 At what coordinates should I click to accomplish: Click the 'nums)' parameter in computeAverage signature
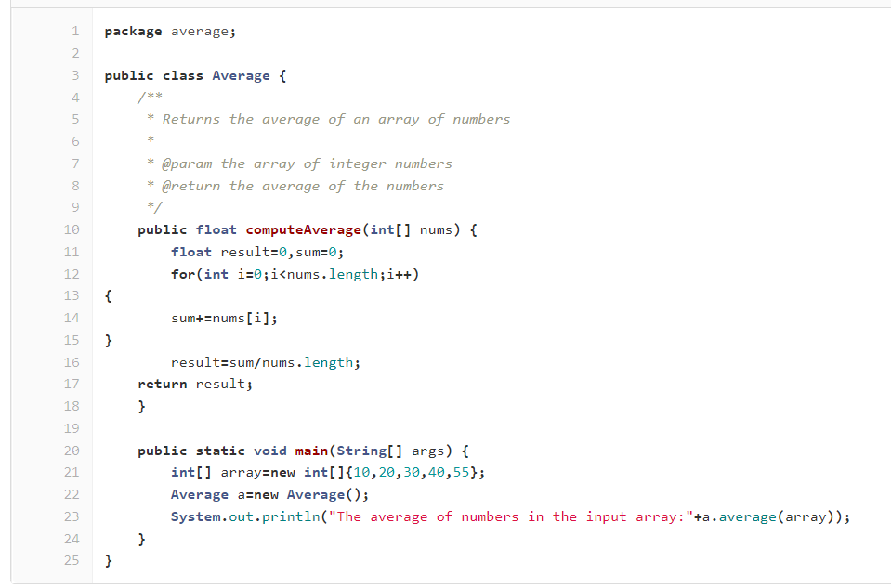pos(439,230)
